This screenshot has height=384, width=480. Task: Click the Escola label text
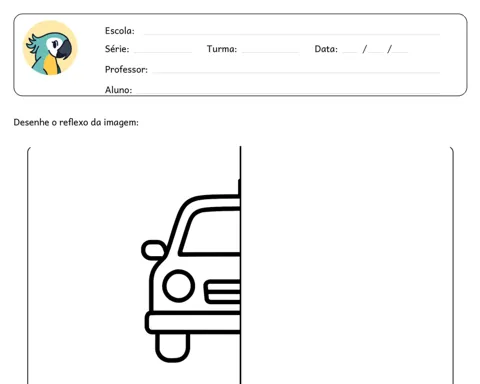pyautogui.click(x=120, y=31)
